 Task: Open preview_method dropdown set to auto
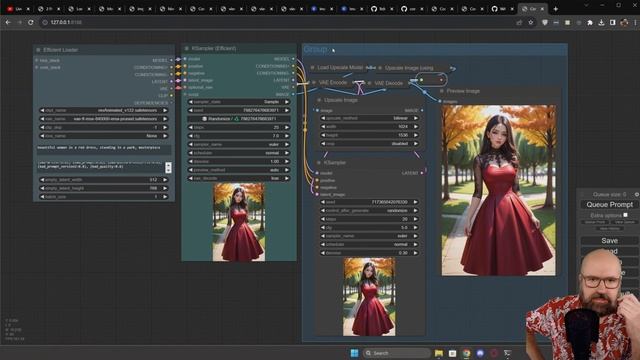[239, 170]
